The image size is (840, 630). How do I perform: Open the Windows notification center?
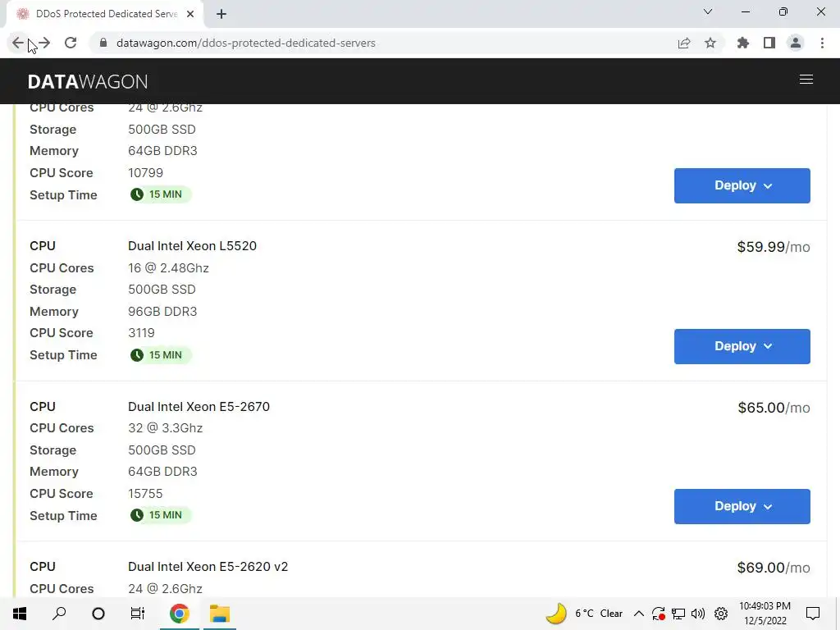813,614
